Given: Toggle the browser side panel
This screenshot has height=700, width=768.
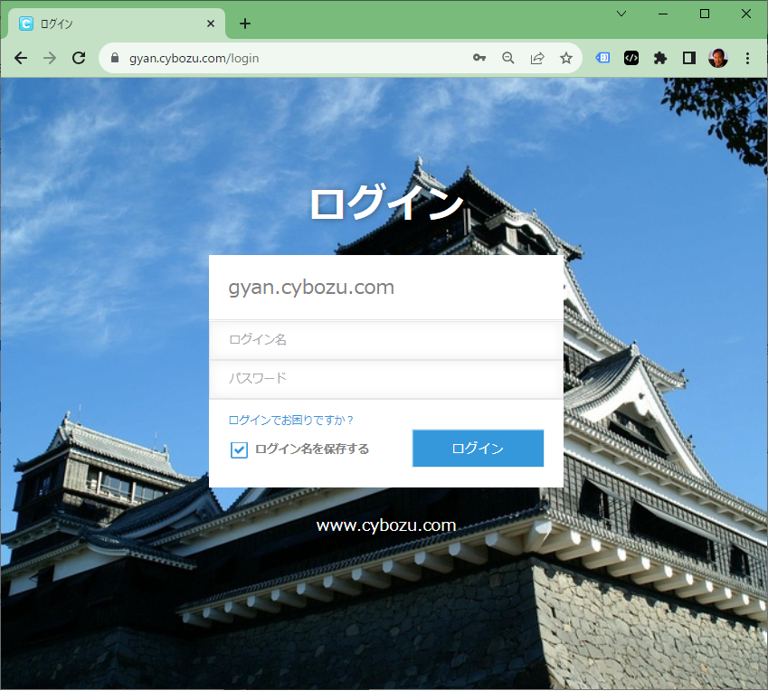Looking at the screenshot, I should tap(689, 58).
